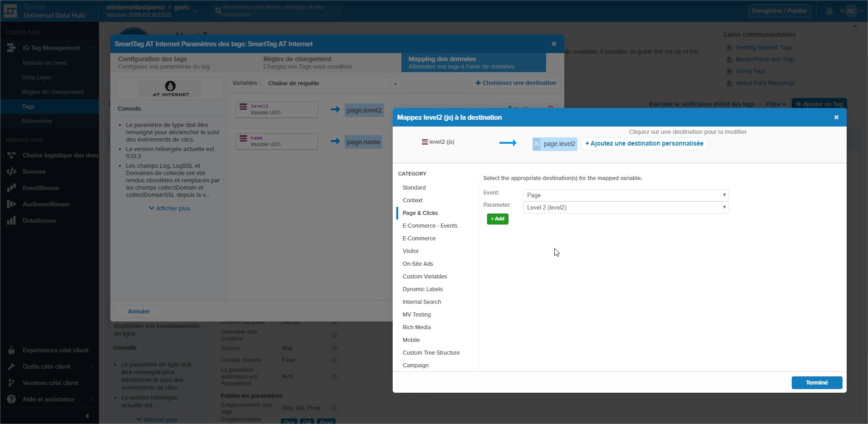The image size is (868, 424).
Task: Remove the page.level2 destination tag
Action: (537, 144)
